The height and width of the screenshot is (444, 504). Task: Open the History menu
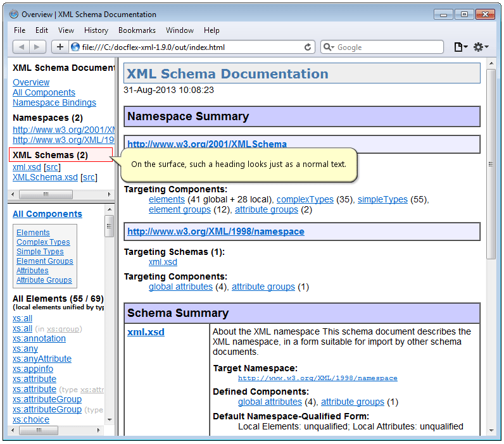click(96, 30)
